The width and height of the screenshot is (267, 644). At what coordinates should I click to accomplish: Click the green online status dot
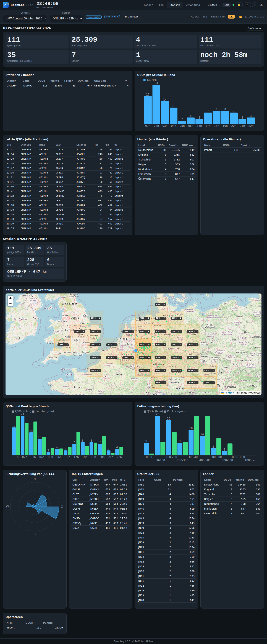[x=233, y=5]
